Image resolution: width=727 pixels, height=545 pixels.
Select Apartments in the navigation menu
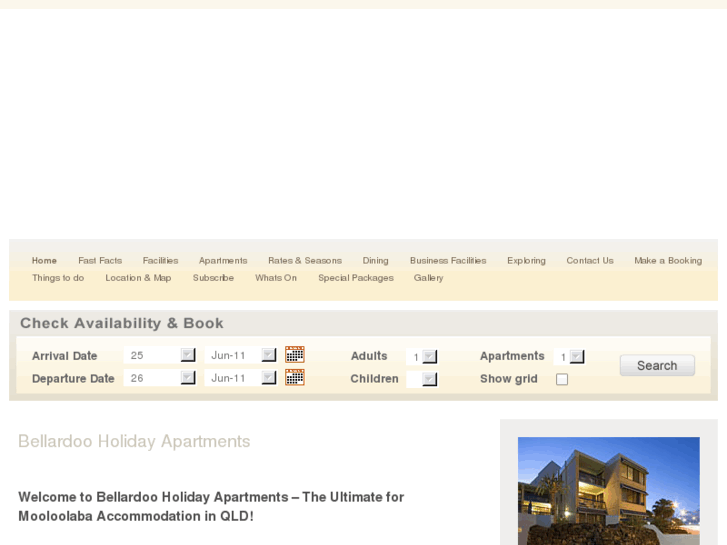pyautogui.click(x=223, y=261)
